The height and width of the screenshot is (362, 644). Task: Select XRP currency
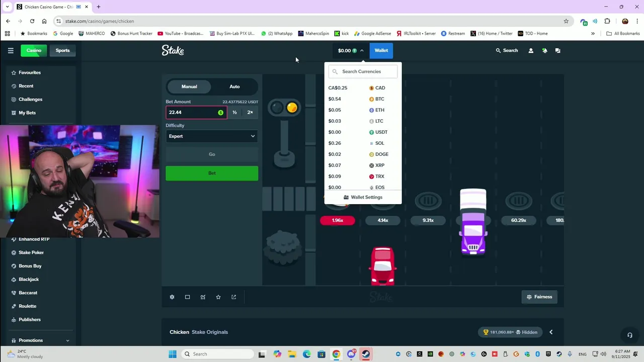tap(363, 165)
